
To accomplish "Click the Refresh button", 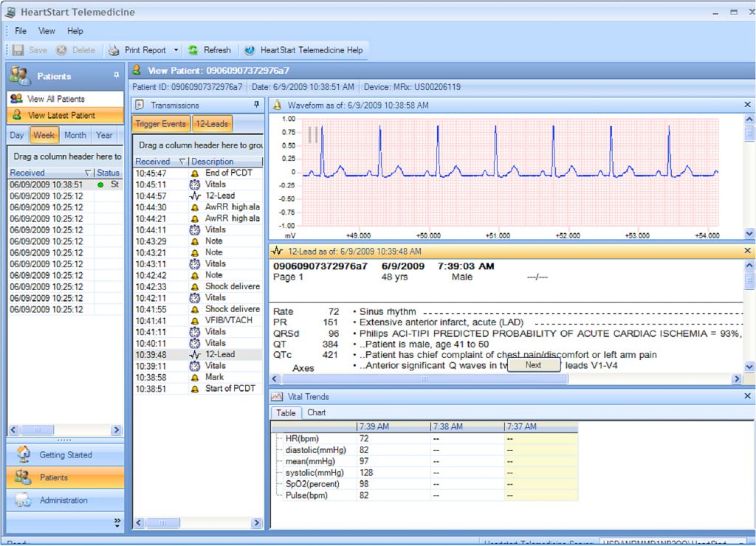I will tap(210, 50).
